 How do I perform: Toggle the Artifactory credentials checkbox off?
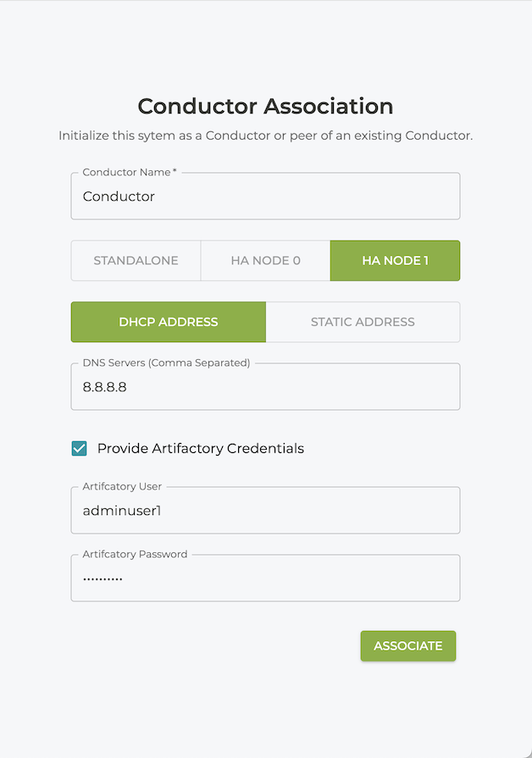coord(79,448)
